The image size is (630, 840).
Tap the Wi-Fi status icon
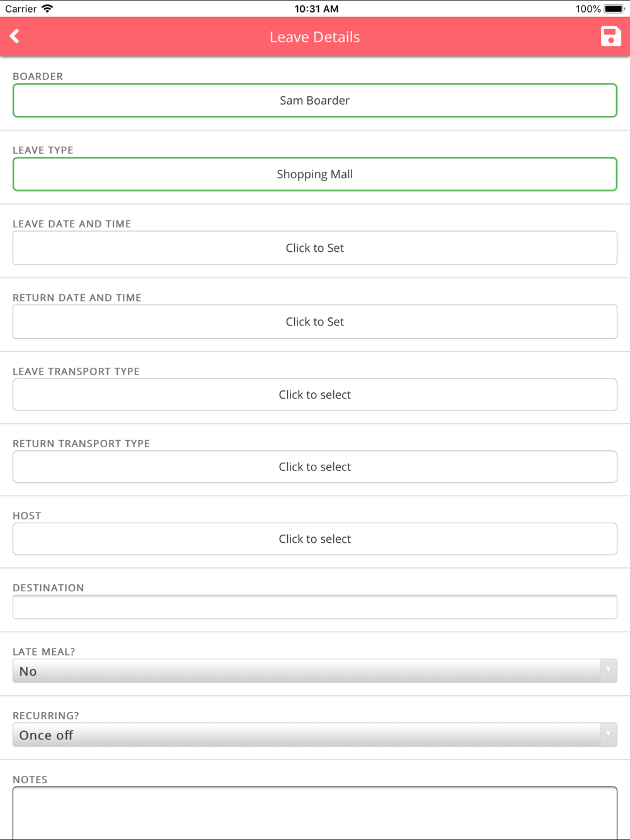[47, 9]
